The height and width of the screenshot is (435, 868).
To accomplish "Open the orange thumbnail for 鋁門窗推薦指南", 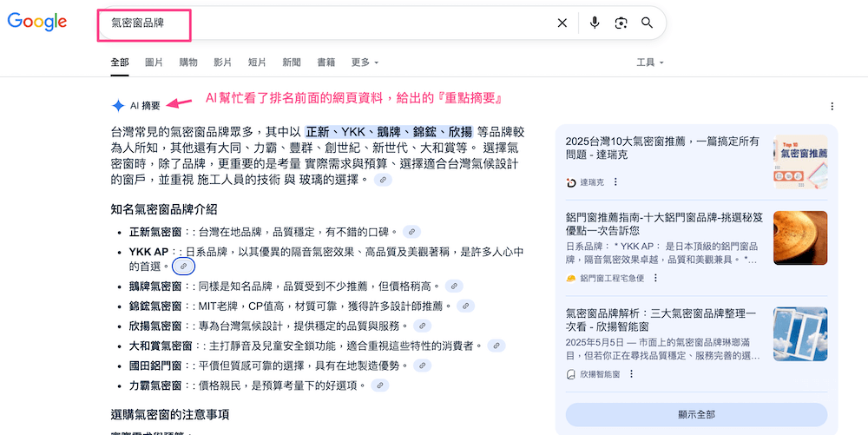I will (800, 238).
